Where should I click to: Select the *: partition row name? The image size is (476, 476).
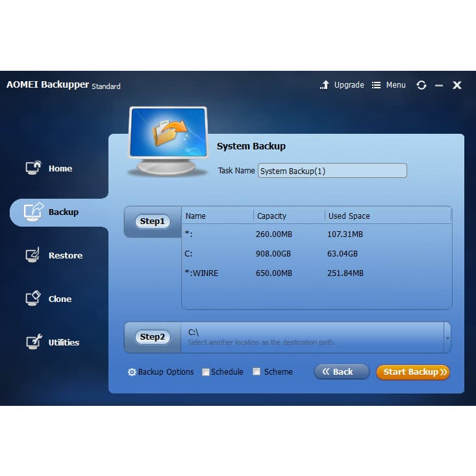tap(188, 234)
